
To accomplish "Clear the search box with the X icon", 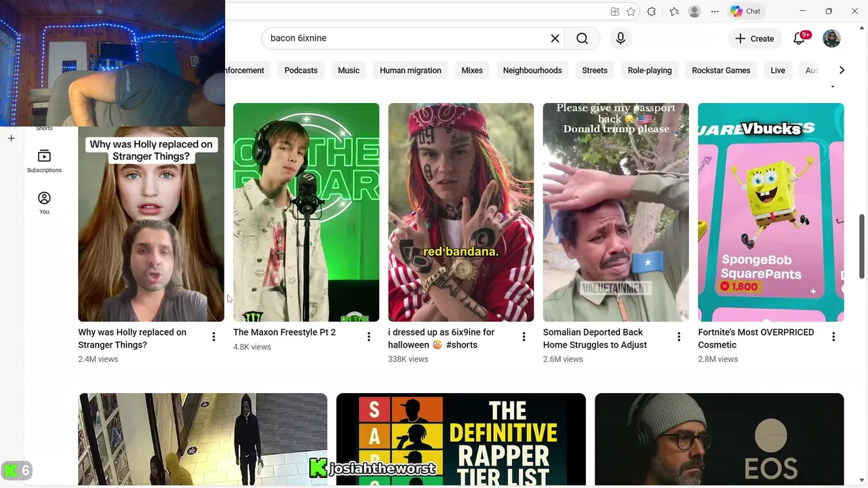I will coord(555,39).
